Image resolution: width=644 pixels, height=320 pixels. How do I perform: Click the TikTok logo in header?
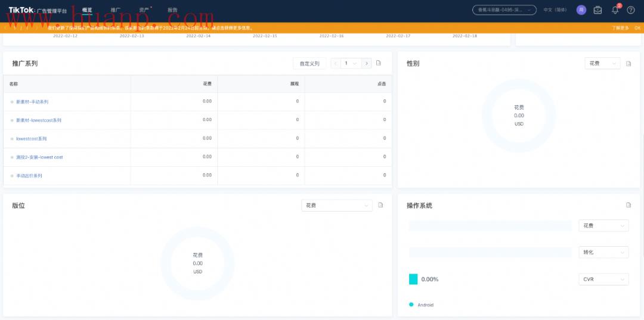pyautogui.click(x=38, y=10)
